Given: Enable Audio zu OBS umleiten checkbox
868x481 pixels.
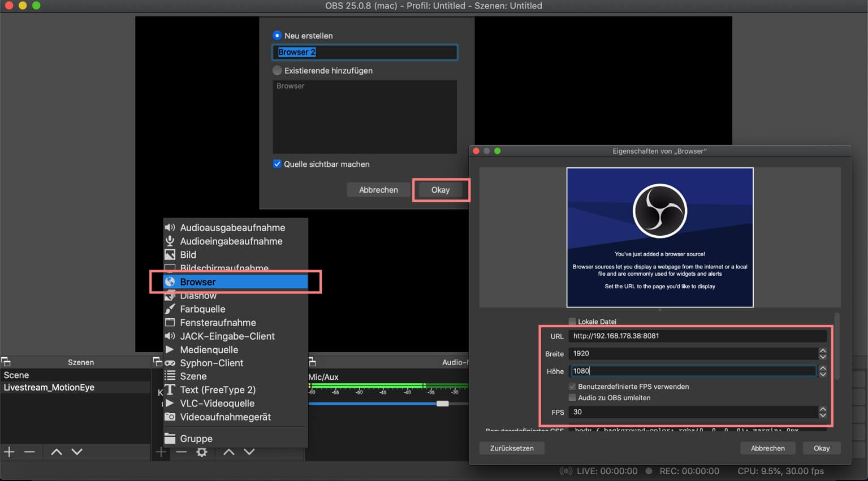Looking at the screenshot, I should pos(572,398).
